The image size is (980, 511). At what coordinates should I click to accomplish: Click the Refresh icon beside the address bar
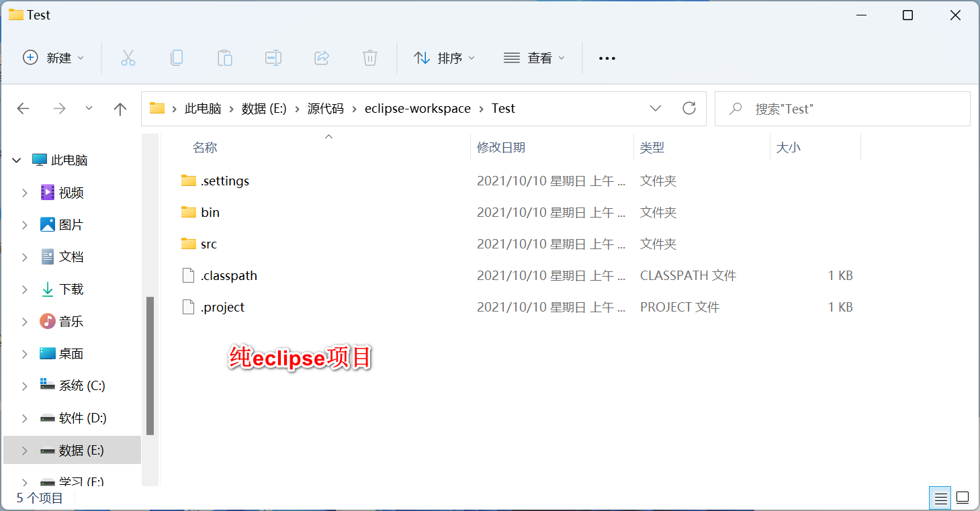689,108
